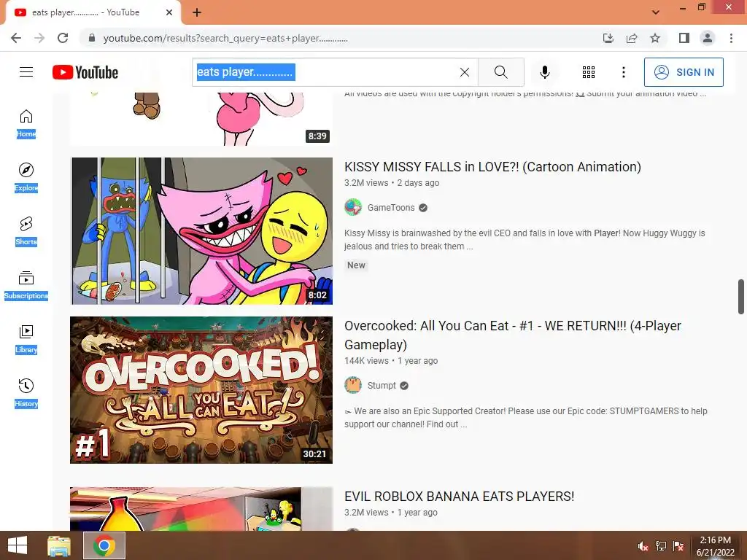Click the Roblox banana video thumbnail
Image resolution: width=747 pixels, height=560 pixels.
[201, 508]
